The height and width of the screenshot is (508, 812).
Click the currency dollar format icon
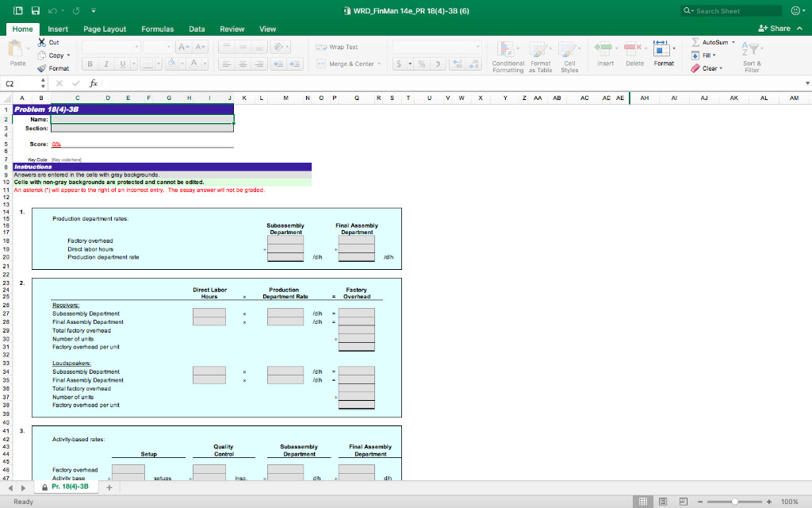coord(398,63)
